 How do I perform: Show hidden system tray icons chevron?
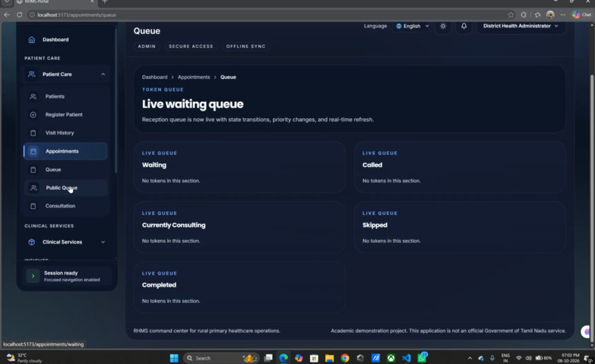click(x=470, y=358)
